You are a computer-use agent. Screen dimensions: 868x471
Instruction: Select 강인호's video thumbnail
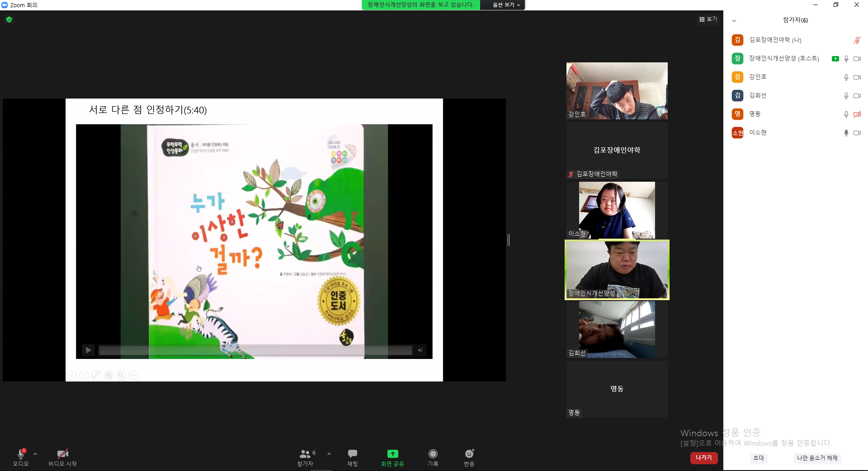617,91
